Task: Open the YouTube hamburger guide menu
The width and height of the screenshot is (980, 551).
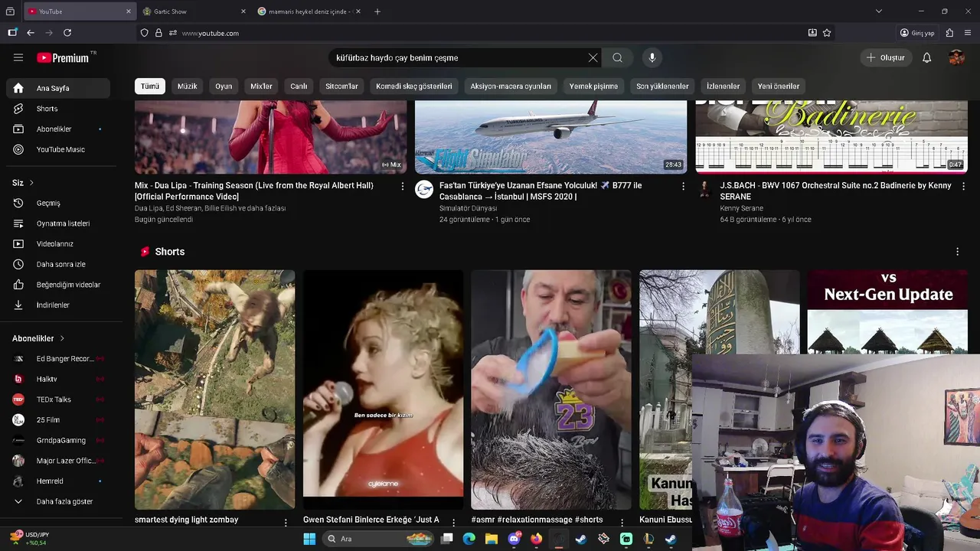Action: coord(18,57)
